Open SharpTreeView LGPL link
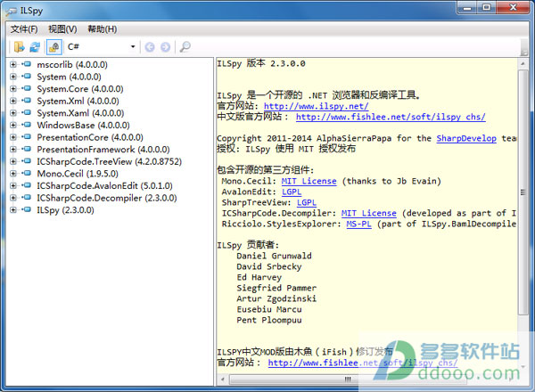535x392 pixels. 307,202
